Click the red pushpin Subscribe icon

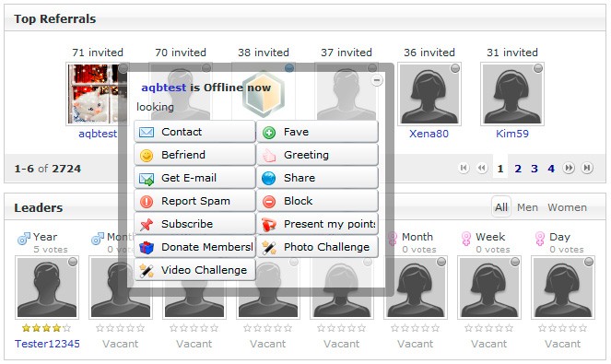click(x=147, y=225)
